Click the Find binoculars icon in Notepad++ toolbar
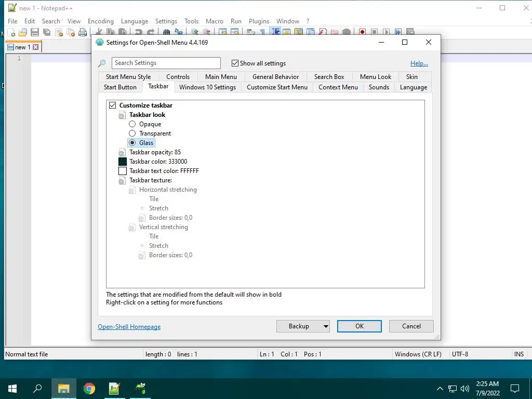The height and width of the screenshot is (399, 532). pos(166,32)
